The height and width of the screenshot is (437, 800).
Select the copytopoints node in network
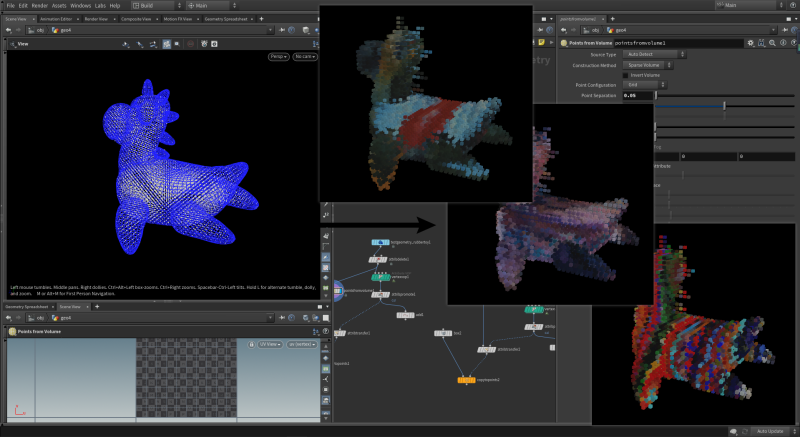click(x=466, y=380)
